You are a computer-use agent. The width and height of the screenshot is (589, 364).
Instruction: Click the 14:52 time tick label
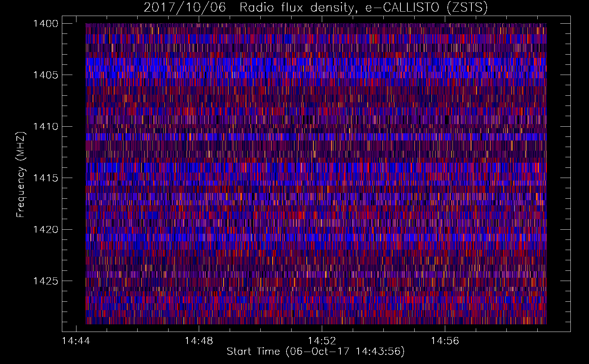(322, 341)
